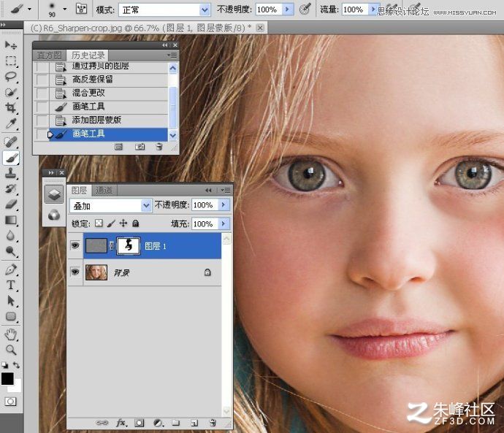Select the Eraser tool
This screenshot has width=504, height=433.
coord(11,204)
